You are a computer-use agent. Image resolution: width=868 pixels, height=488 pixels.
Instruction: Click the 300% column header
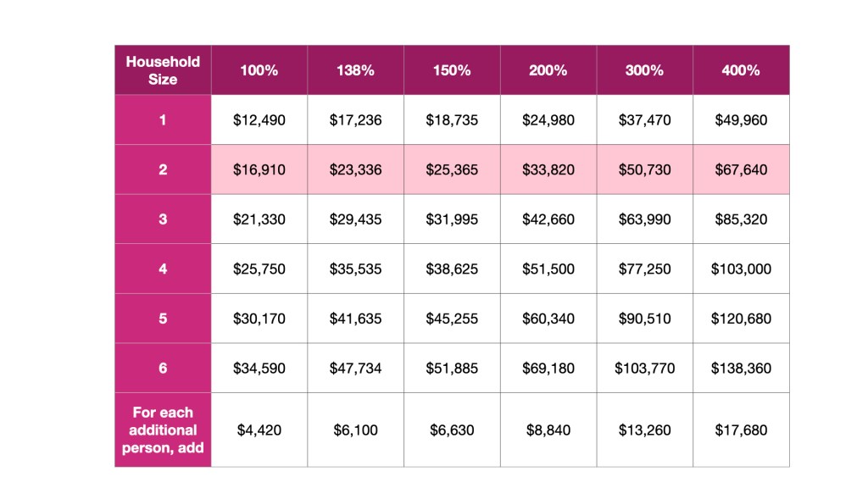click(x=644, y=70)
